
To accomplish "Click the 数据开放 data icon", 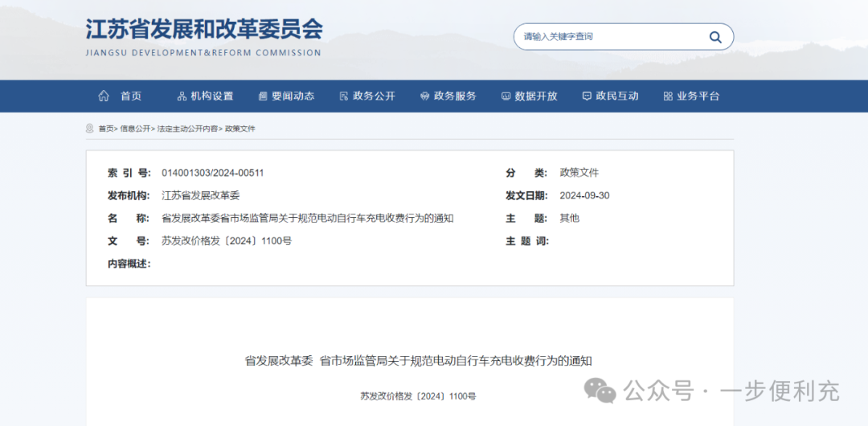I will click(506, 96).
